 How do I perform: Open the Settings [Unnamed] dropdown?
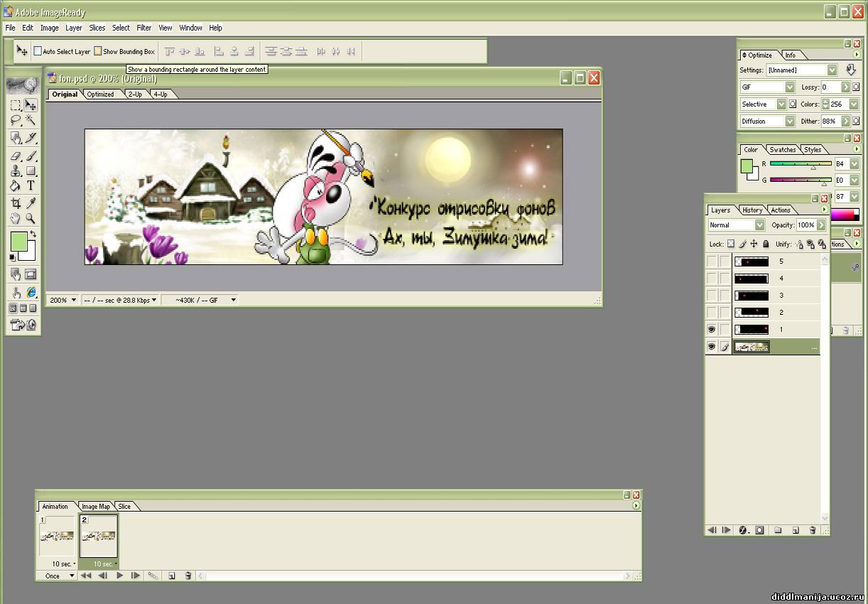832,70
